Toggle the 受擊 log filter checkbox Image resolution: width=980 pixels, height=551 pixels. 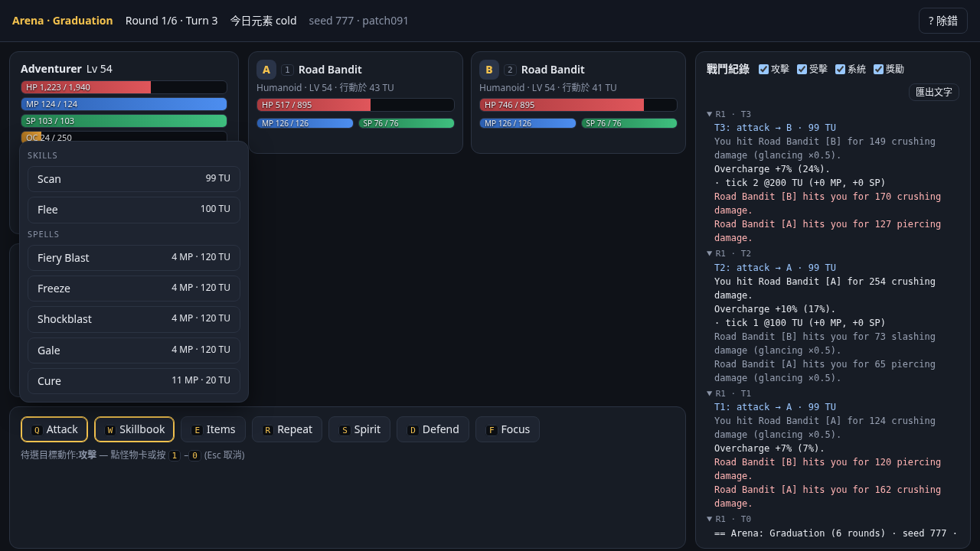coord(802,69)
